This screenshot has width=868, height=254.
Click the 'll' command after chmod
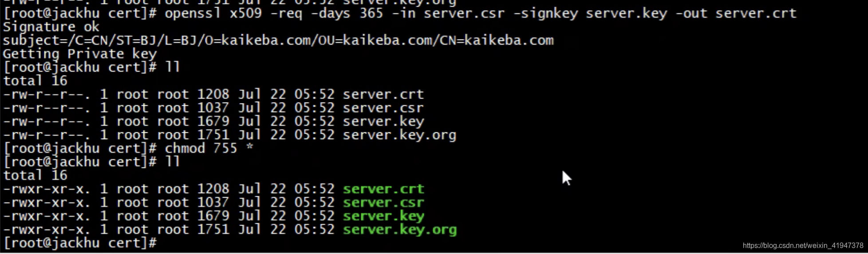(173, 162)
